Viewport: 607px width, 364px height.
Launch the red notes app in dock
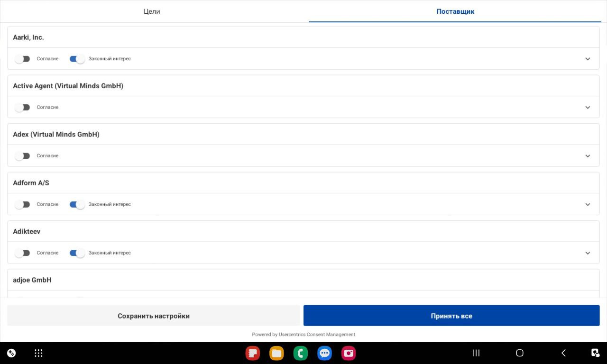coord(253,353)
